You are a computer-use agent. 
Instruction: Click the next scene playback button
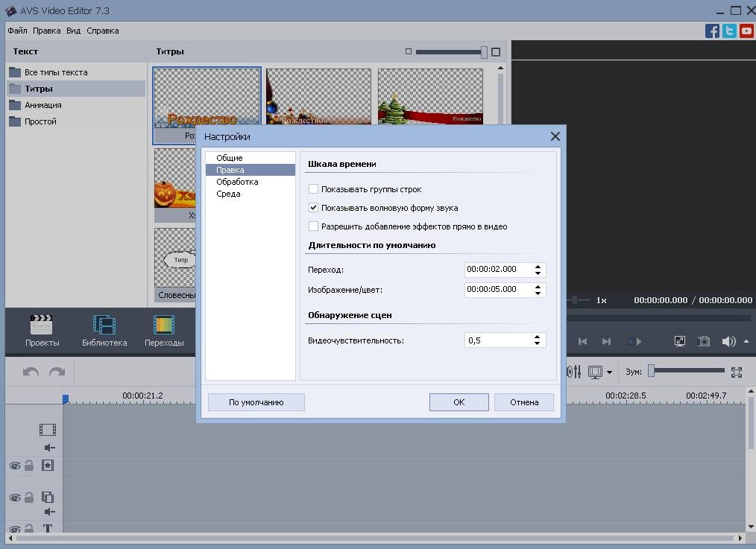(x=634, y=341)
